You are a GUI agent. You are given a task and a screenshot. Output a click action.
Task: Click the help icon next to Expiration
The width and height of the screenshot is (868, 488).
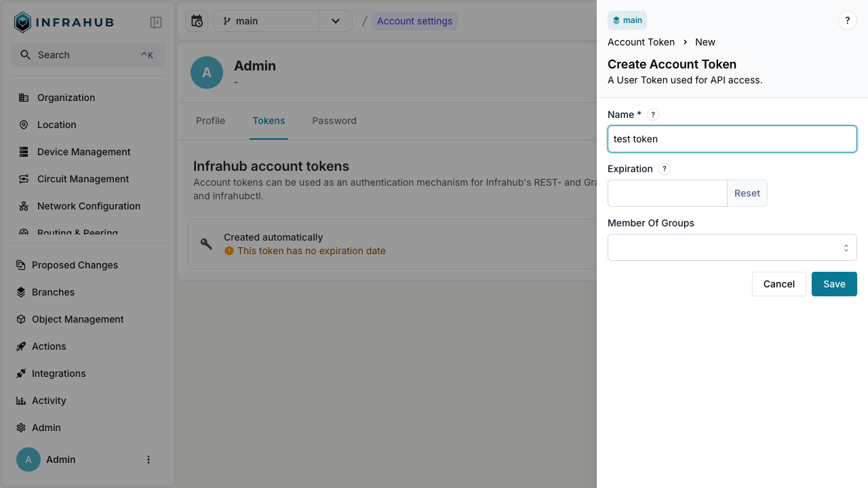664,169
